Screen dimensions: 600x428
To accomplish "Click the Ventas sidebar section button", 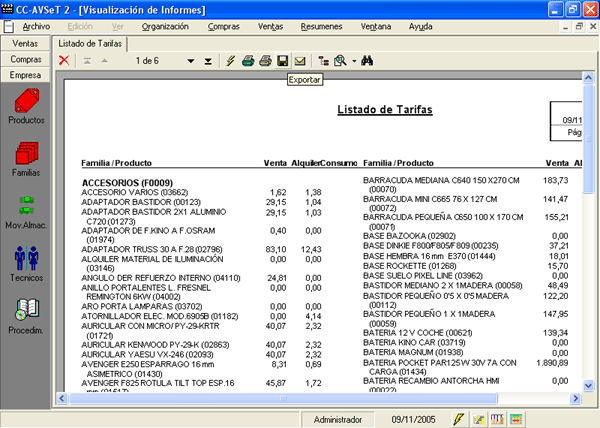I will tap(25, 44).
